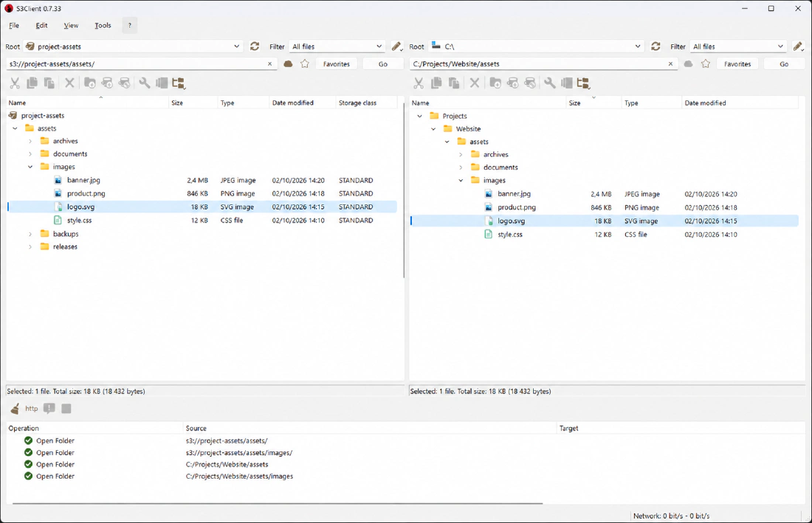The image size is (812, 523).
Task: Click operations log horizontal scrollbar
Action: (x=277, y=503)
